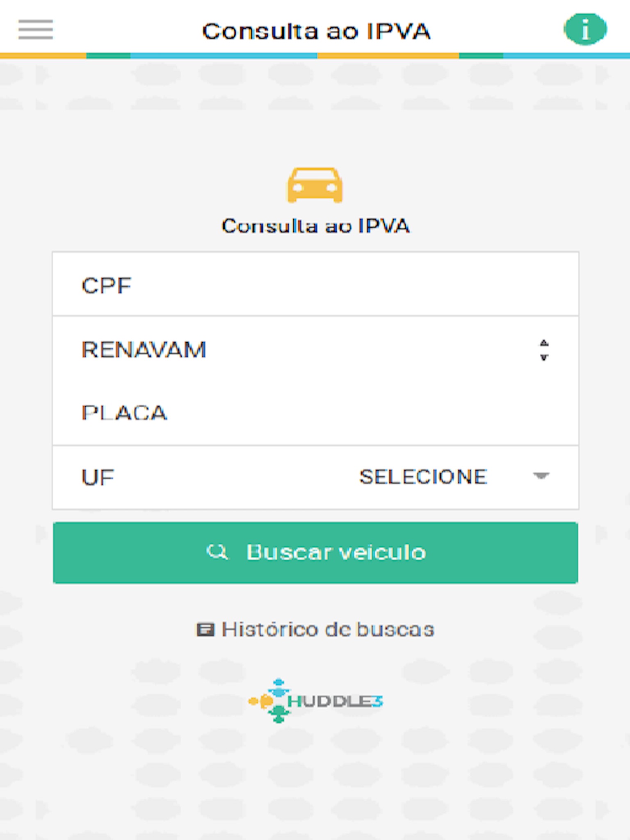Tap the green info icon

pyautogui.click(x=585, y=30)
